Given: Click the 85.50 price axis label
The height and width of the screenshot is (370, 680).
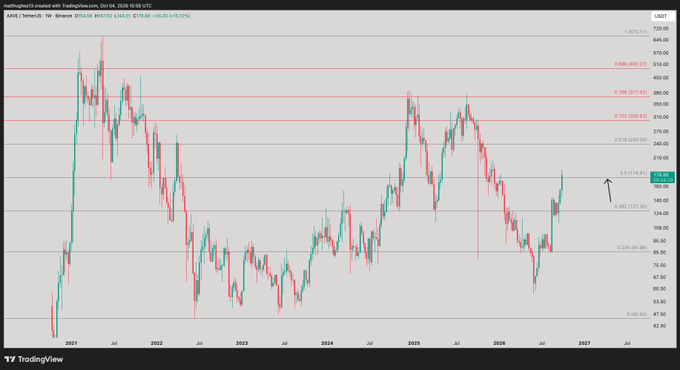Looking at the screenshot, I should pos(660,252).
